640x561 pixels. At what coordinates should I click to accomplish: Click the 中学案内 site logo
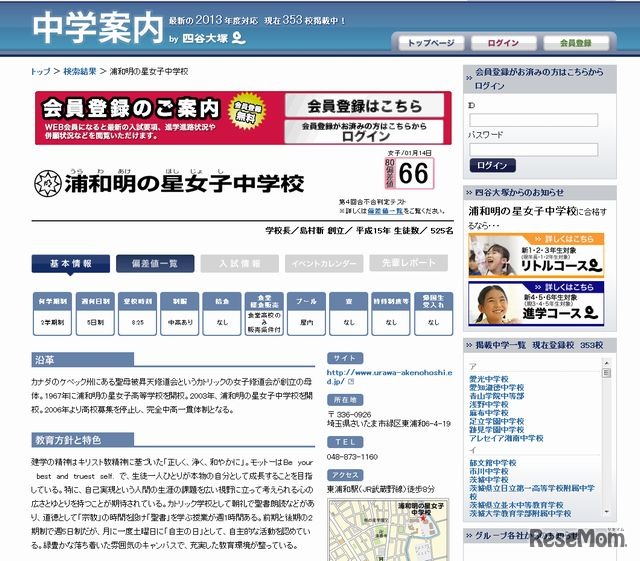[98, 28]
